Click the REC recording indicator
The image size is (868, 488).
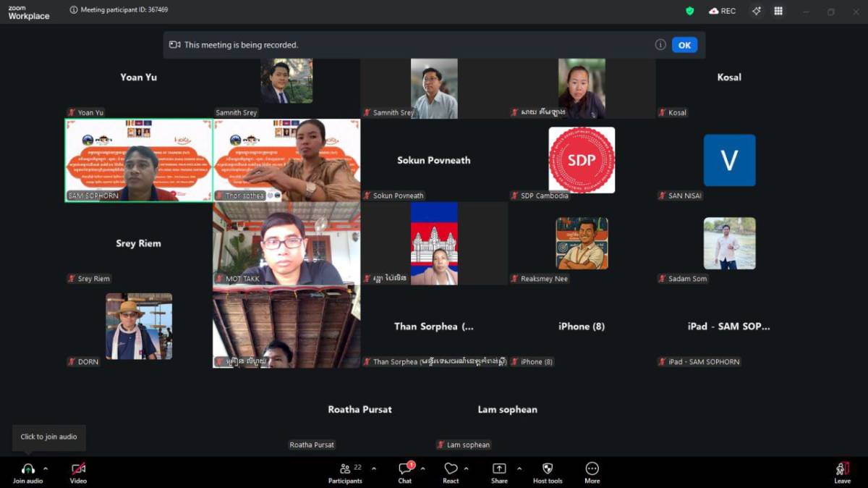tap(723, 11)
